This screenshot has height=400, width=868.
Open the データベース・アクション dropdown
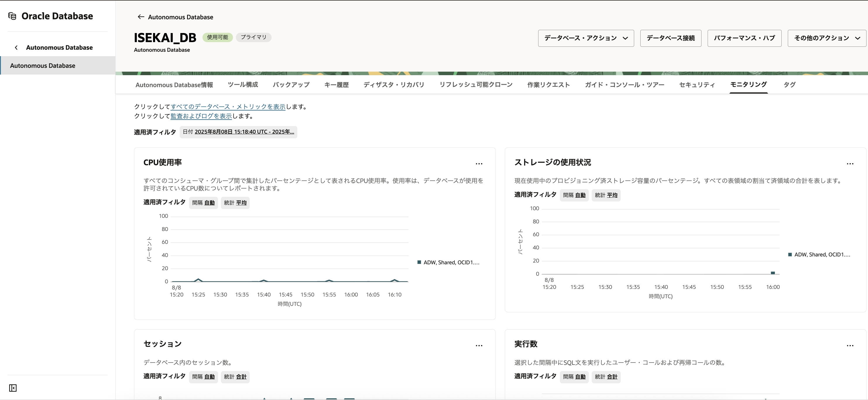pos(586,38)
